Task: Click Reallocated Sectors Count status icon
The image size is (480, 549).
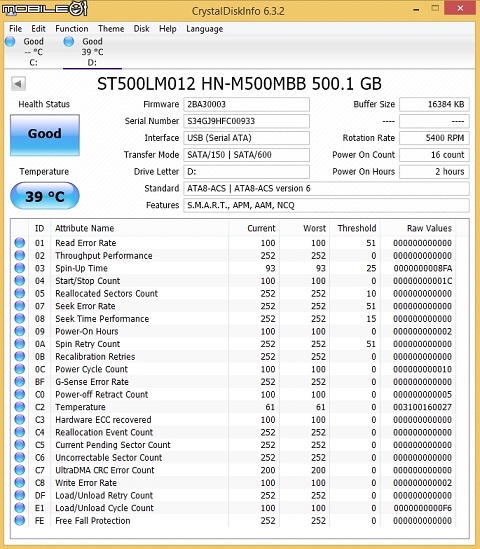Action: [20, 293]
